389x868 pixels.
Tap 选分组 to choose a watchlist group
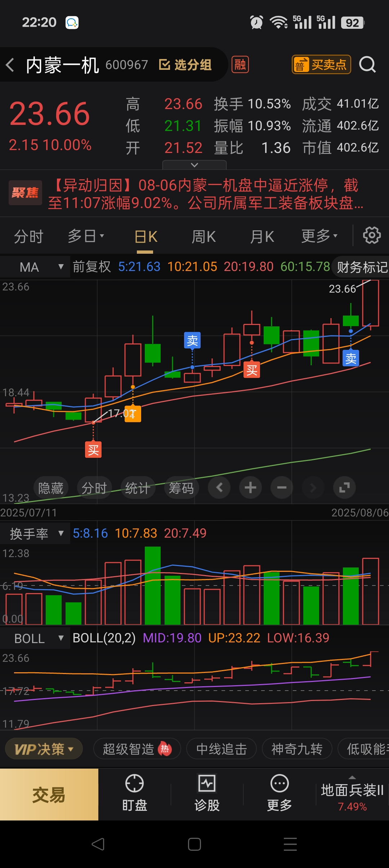point(185,65)
